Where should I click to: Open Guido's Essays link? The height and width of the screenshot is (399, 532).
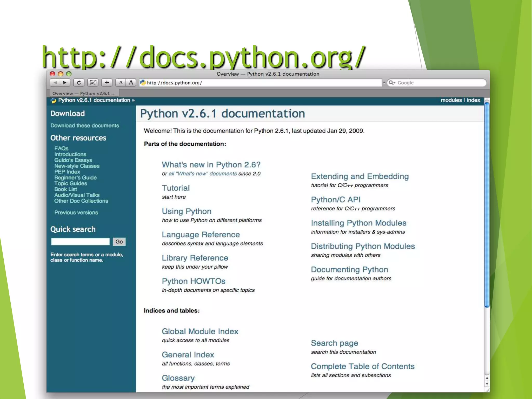[x=73, y=160]
